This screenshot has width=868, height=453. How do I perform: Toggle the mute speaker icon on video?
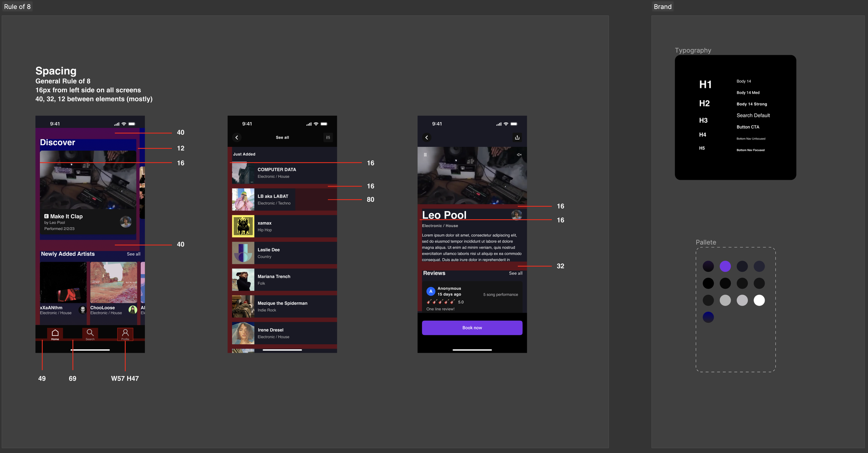point(519,155)
